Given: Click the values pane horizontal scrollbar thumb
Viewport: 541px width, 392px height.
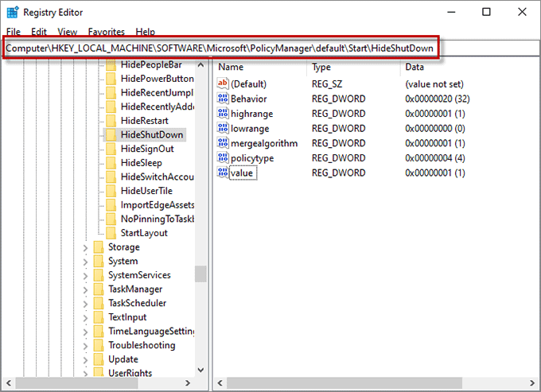Looking at the screenshot, I should point(344,382).
